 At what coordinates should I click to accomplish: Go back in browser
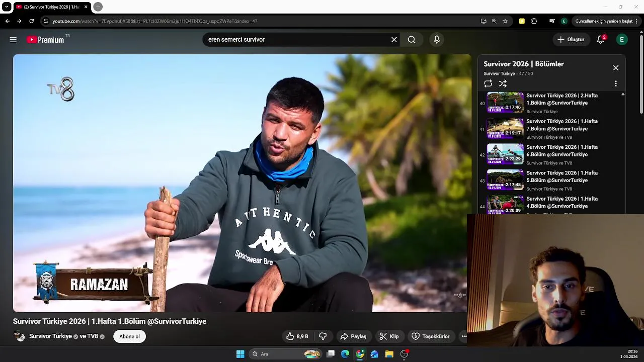7,21
